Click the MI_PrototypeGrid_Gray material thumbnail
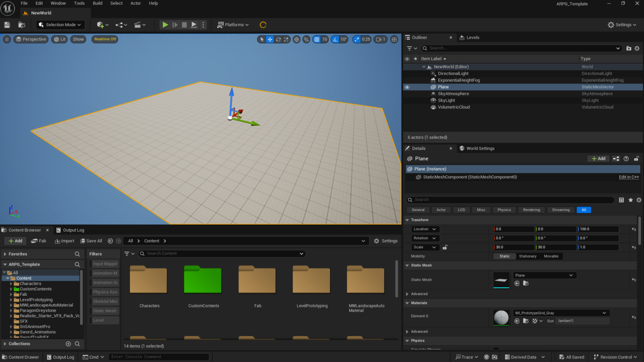Viewport: 644px width, 362px height. pyautogui.click(x=502, y=317)
